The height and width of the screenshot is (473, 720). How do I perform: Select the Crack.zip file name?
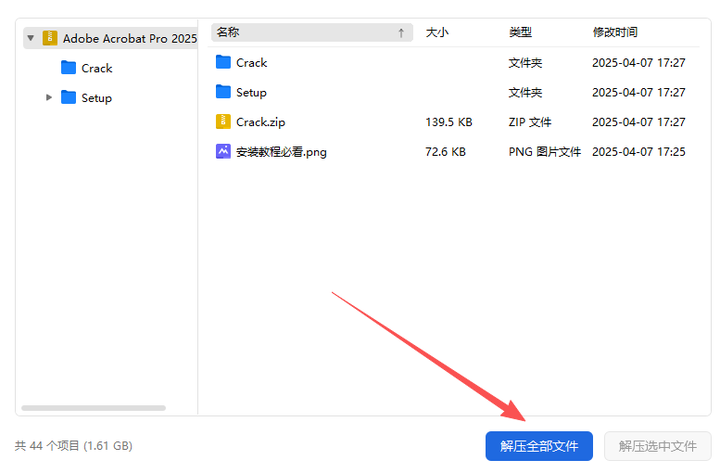coord(261,122)
